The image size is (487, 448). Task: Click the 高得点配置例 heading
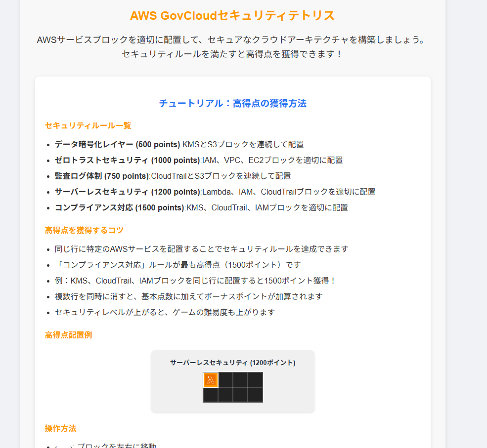tap(68, 335)
